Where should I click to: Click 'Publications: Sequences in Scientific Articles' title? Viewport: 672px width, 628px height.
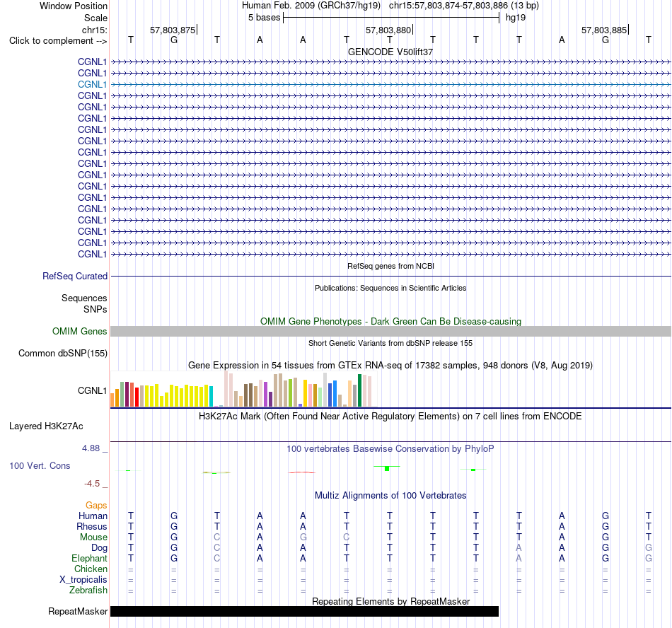coord(390,288)
